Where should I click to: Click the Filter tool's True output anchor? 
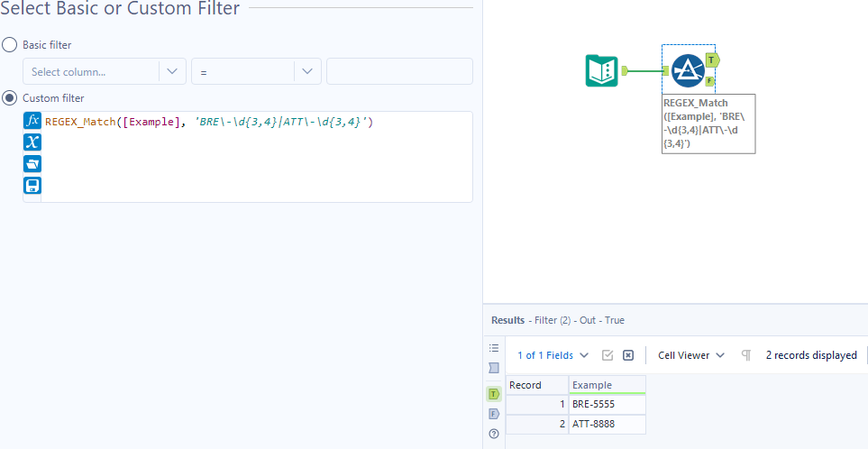(x=712, y=60)
